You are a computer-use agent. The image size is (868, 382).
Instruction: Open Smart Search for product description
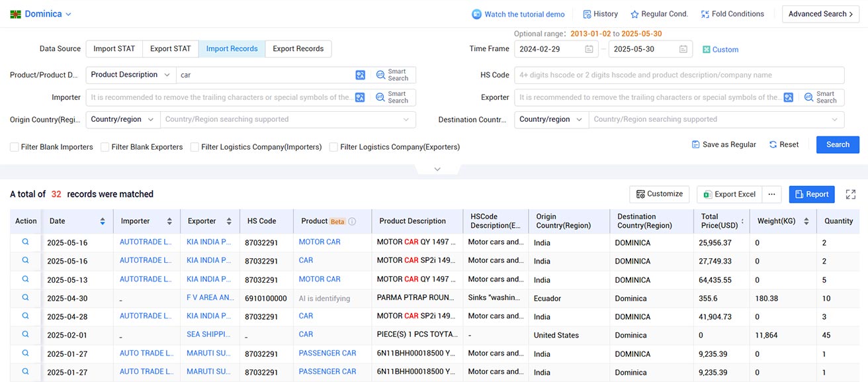click(x=393, y=75)
